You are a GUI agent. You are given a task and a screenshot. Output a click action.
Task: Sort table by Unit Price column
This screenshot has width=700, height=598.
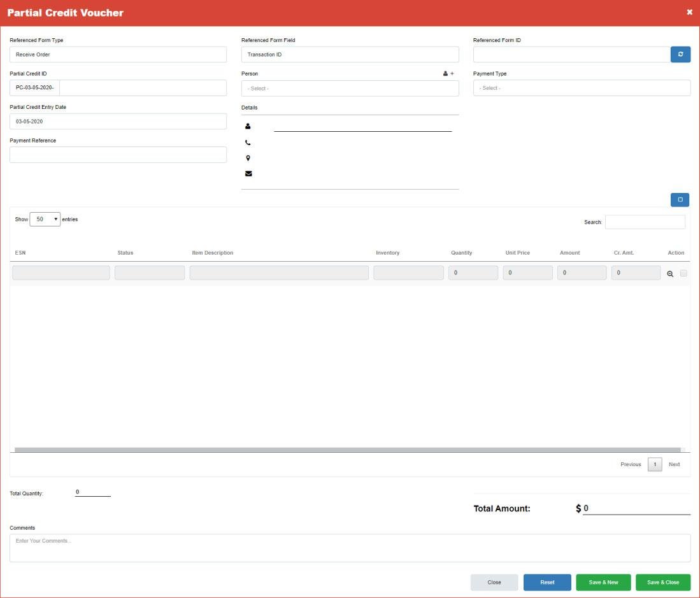coord(517,253)
